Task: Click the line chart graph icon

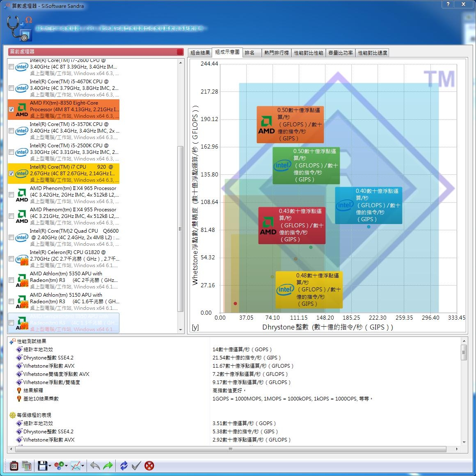Action: point(75,465)
